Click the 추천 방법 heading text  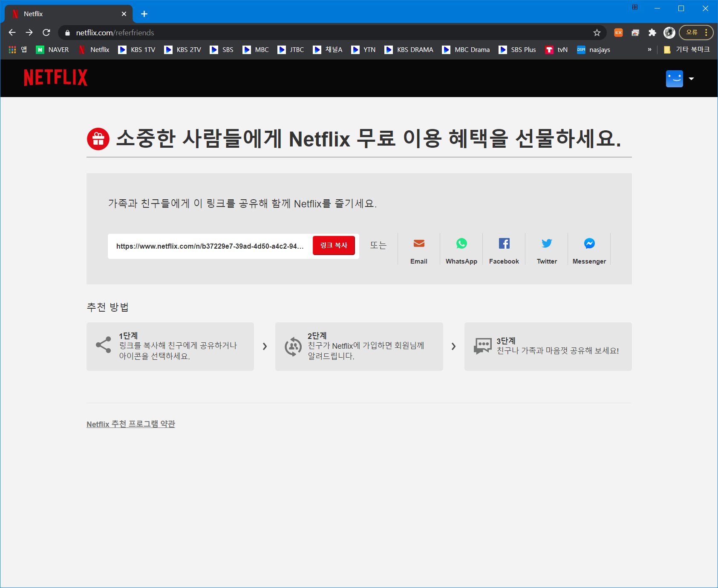107,307
